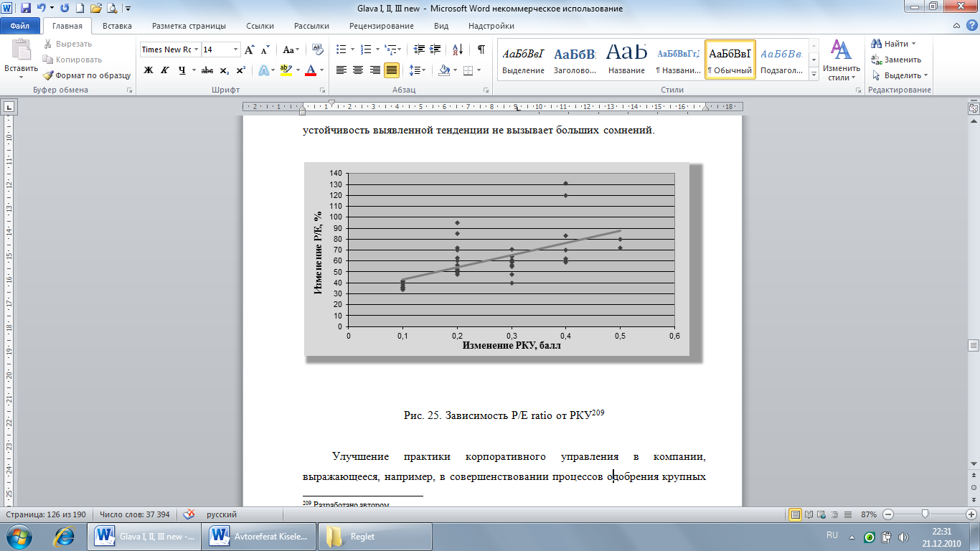Switch to the Разметка страницы tab
Viewport: 980px width, 551px height.
[x=189, y=26]
